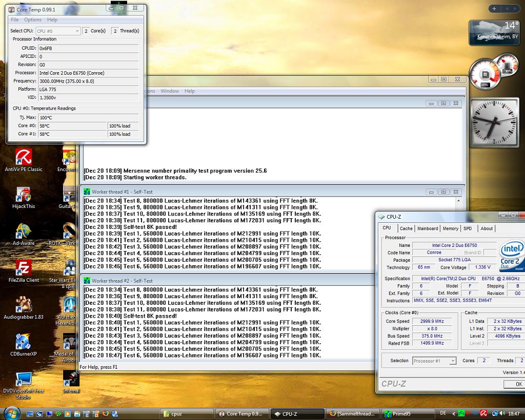Image resolution: width=525 pixels, height=420 pixels.
Task: Switch to the Cache tab in CPU-Z
Action: click(x=406, y=228)
